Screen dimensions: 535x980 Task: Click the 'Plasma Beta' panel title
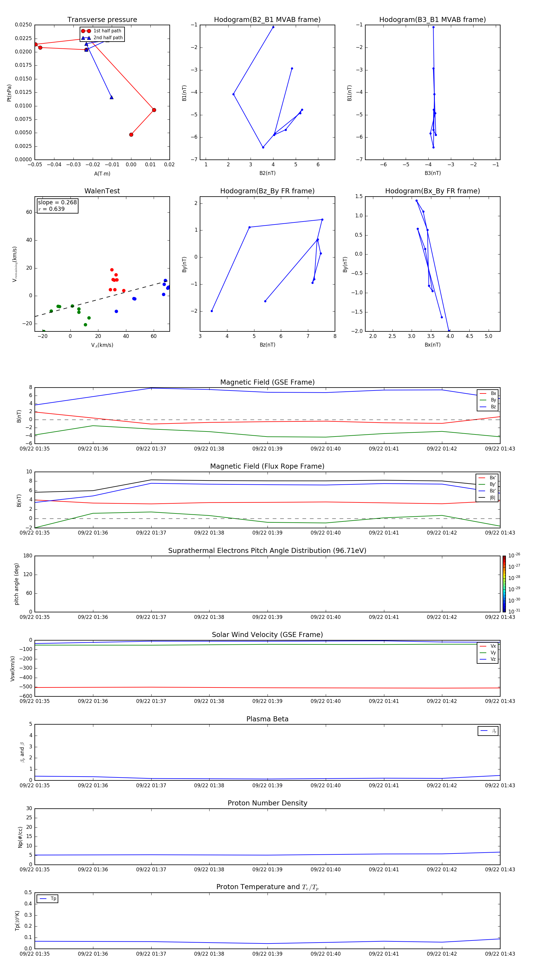pos(267,719)
